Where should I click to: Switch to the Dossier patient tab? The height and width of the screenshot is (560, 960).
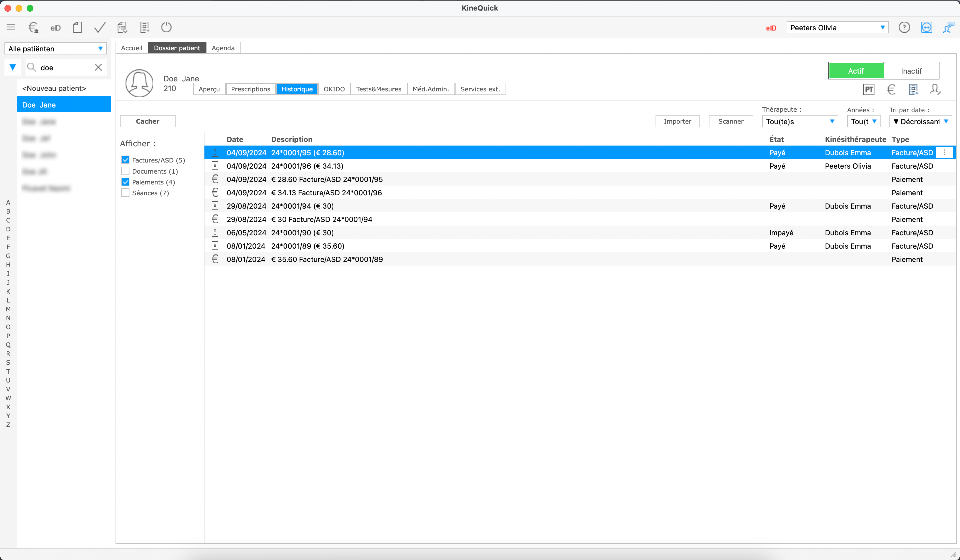(x=177, y=48)
